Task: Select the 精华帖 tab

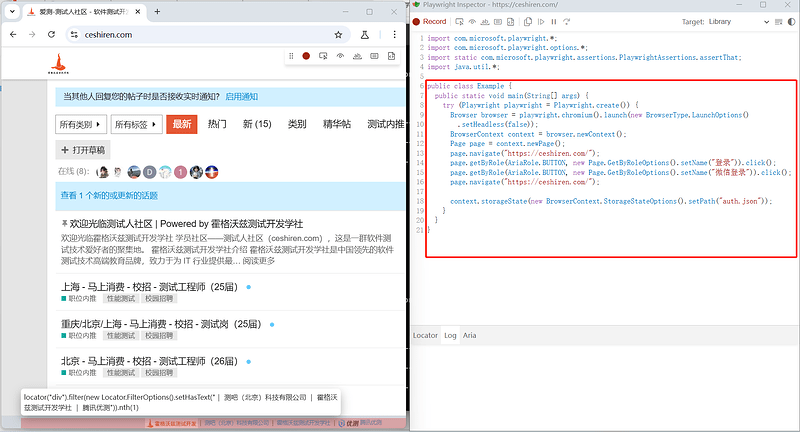Action: 337,124
